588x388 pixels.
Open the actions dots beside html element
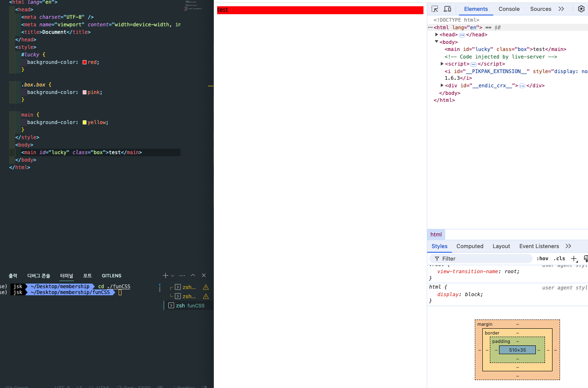[430, 28]
